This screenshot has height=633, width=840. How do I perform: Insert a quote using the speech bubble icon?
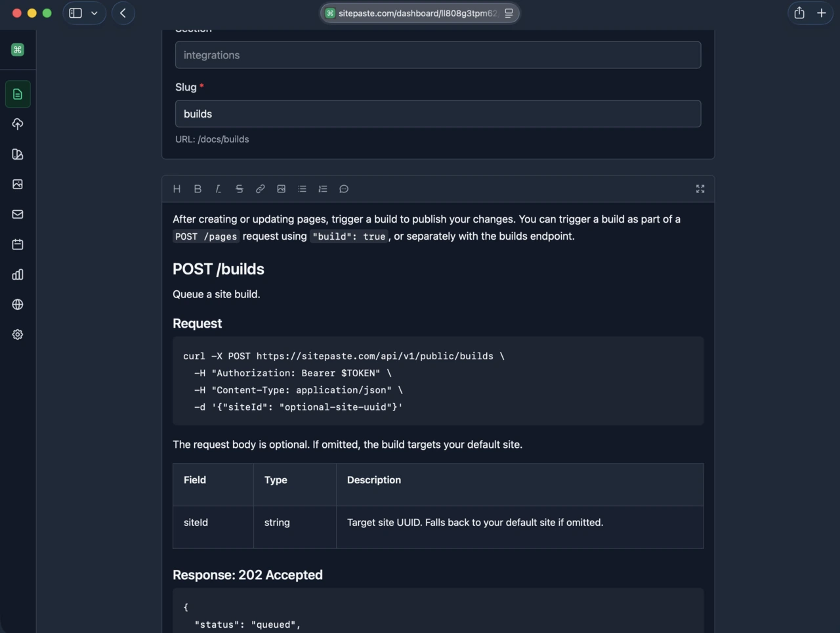(344, 189)
